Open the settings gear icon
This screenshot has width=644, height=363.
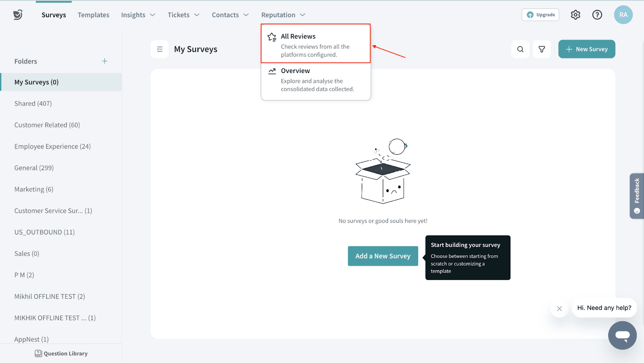[575, 15]
